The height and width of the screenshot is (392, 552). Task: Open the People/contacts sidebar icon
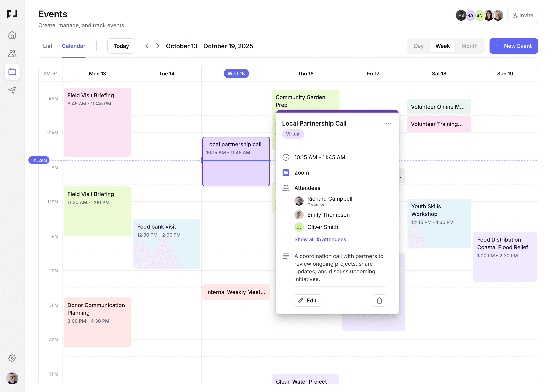pos(12,53)
